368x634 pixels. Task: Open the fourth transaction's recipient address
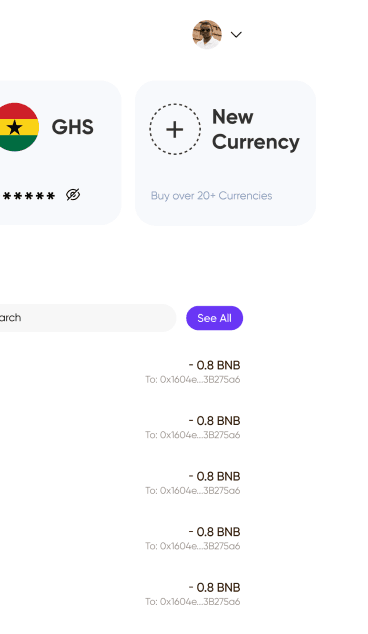pos(193,546)
